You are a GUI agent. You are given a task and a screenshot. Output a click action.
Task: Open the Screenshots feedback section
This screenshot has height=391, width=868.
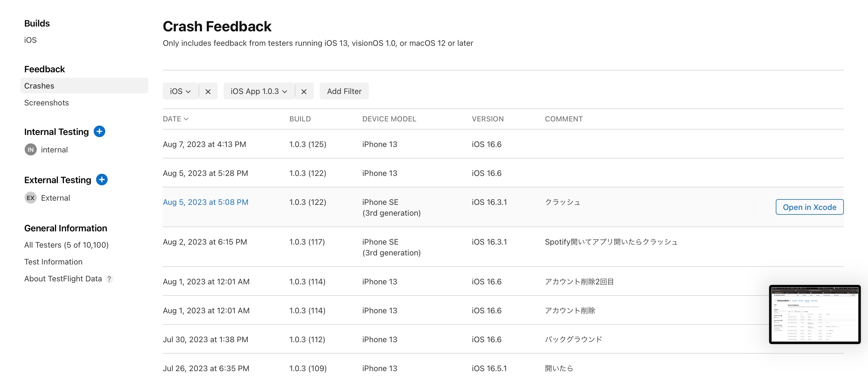[x=46, y=102]
